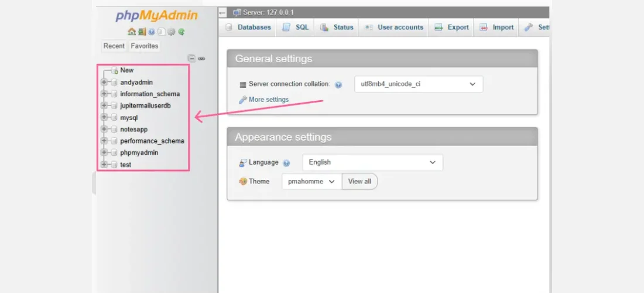Open the More settings link
This screenshot has width=644, height=293.
(x=268, y=100)
